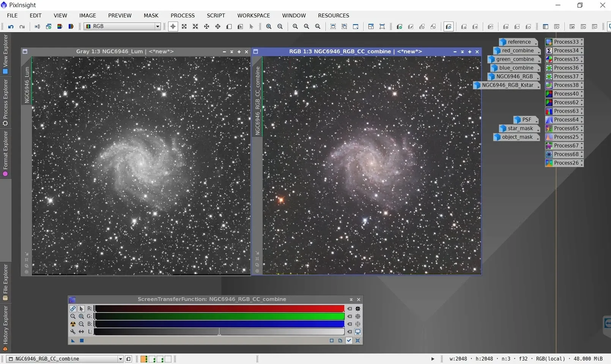Screen dimensions: 611x364
Task: Click the NGC6946_Lum grayscale galaxy image
Action: pyautogui.click(x=141, y=165)
